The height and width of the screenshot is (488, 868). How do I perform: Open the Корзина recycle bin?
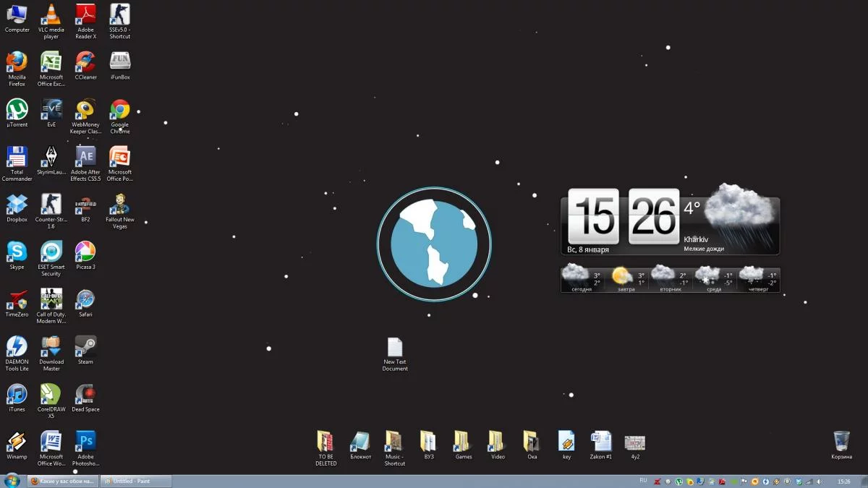pyautogui.click(x=841, y=446)
